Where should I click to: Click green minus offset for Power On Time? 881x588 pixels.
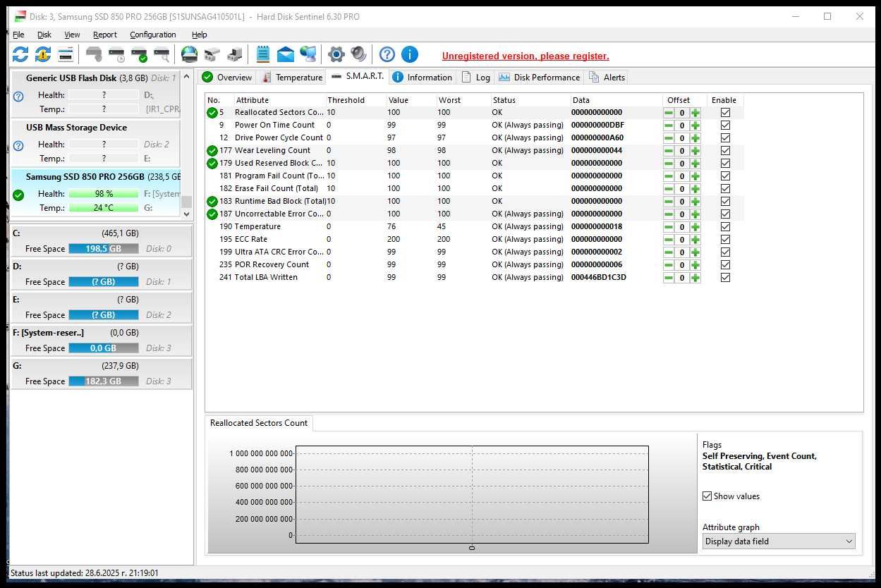pyautogui.click(x=668, y=125)
